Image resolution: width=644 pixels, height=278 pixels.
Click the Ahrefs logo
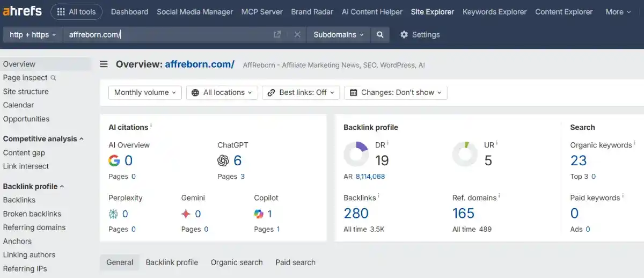point(22,11)
